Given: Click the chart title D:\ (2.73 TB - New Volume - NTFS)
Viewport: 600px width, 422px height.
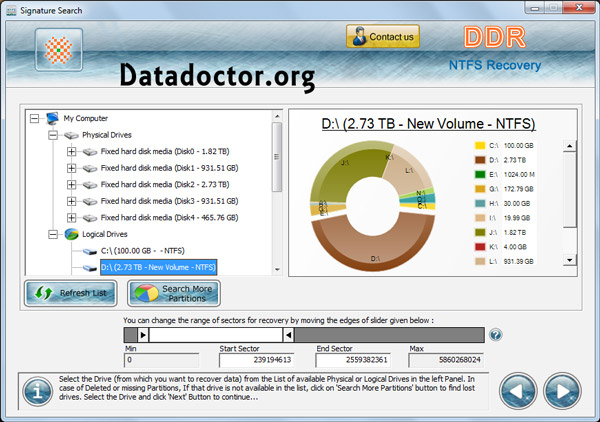Looking at the screenshot, I should coord(428,124).
